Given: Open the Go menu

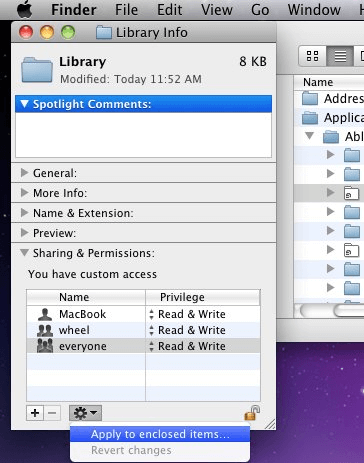Looking at the screenshot, I should 260,9.
